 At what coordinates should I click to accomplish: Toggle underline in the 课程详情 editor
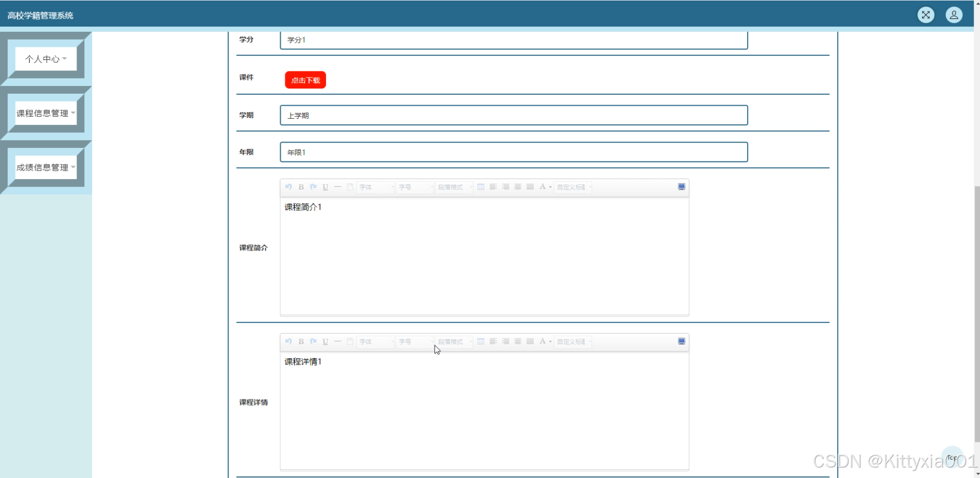point(325,342)
